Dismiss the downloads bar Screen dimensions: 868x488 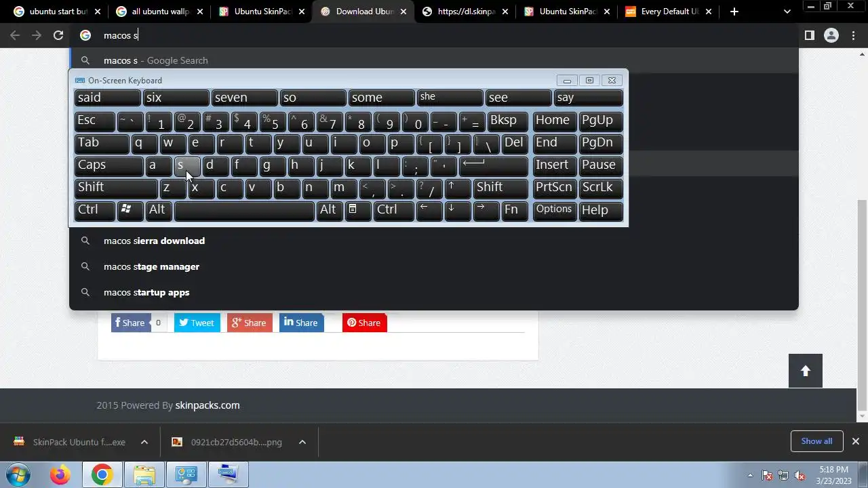856,441
